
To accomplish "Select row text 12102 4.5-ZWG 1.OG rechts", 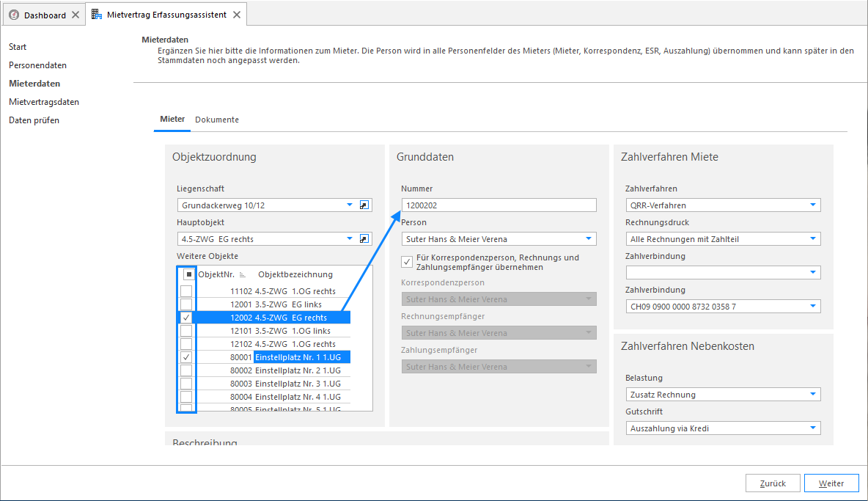I will 283,344.
